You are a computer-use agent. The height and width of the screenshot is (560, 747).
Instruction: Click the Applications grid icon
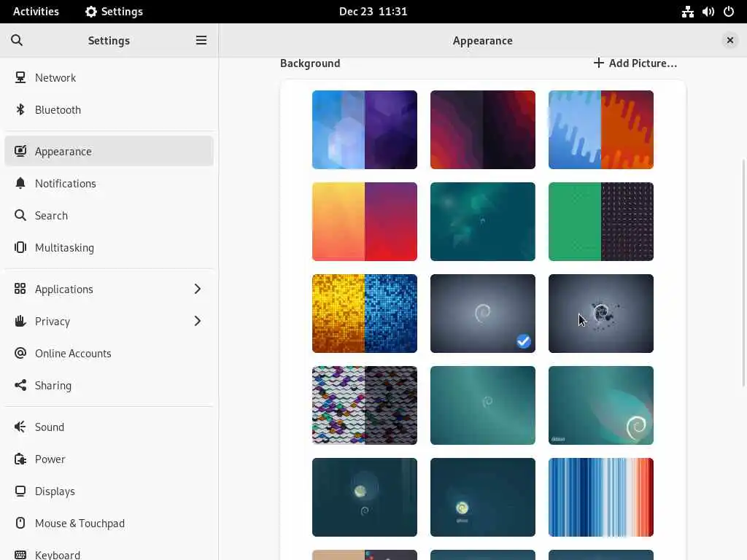point(20,289)
